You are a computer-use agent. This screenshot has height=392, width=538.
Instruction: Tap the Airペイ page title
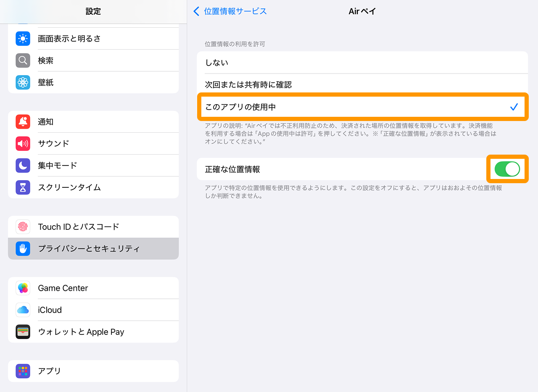pos(362,11)
